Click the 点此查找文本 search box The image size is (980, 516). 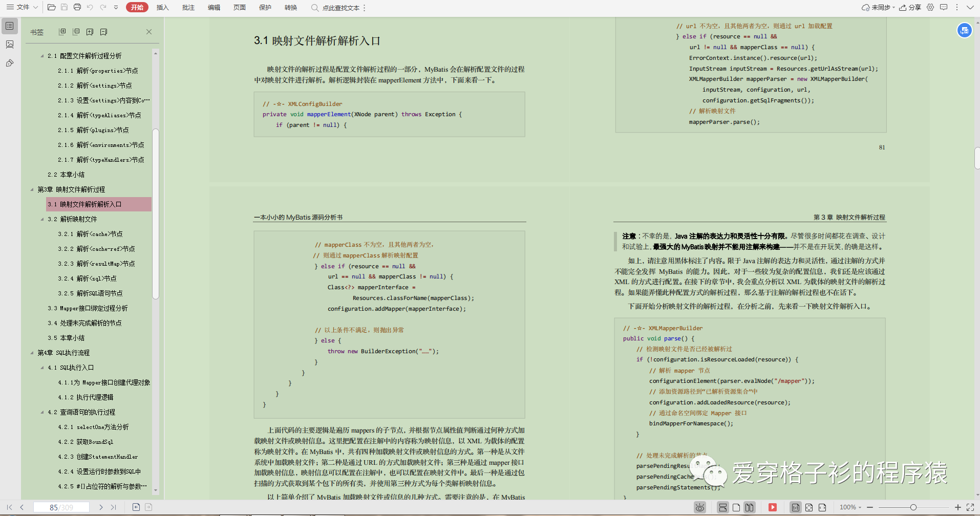coord(336,8)
